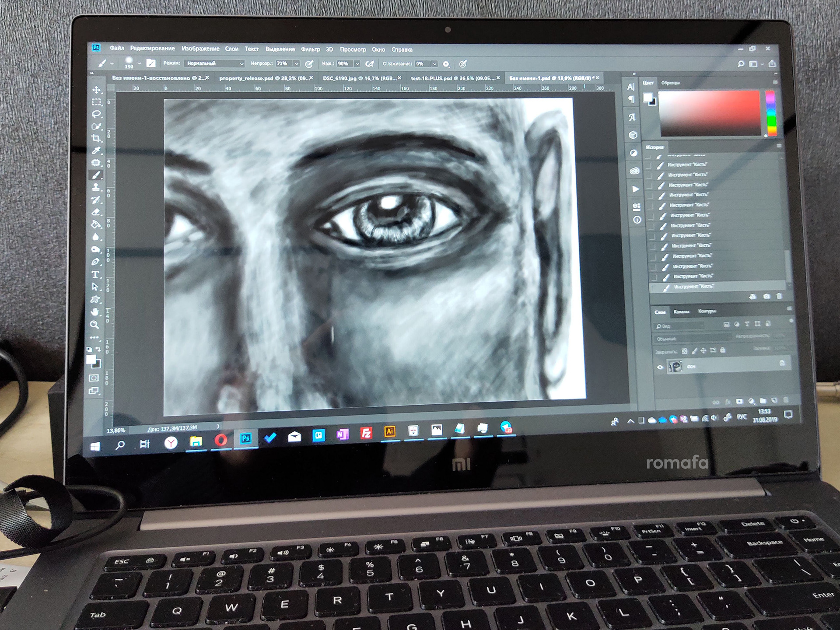Click the Фон layer thumbnail

click(x=675, y=367)
